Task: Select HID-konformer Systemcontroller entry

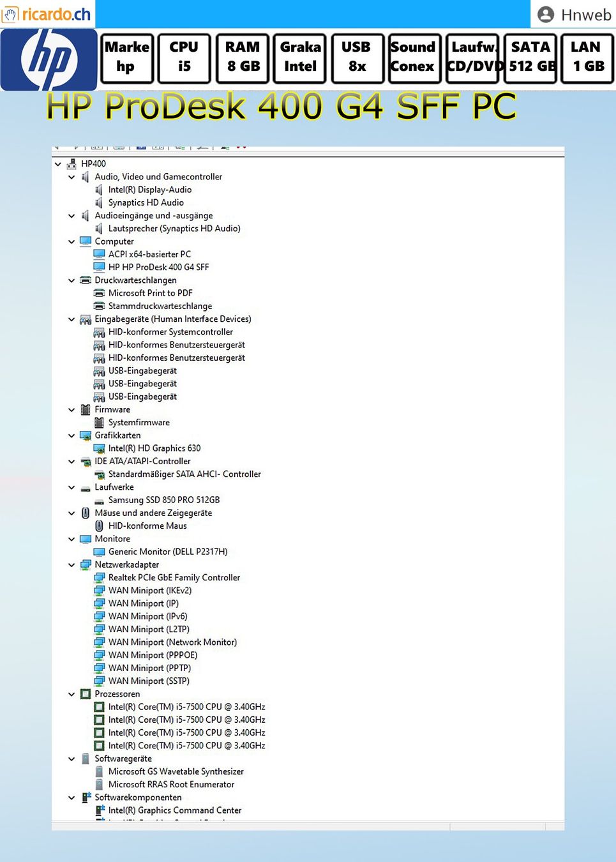Action: click(170, 332)
